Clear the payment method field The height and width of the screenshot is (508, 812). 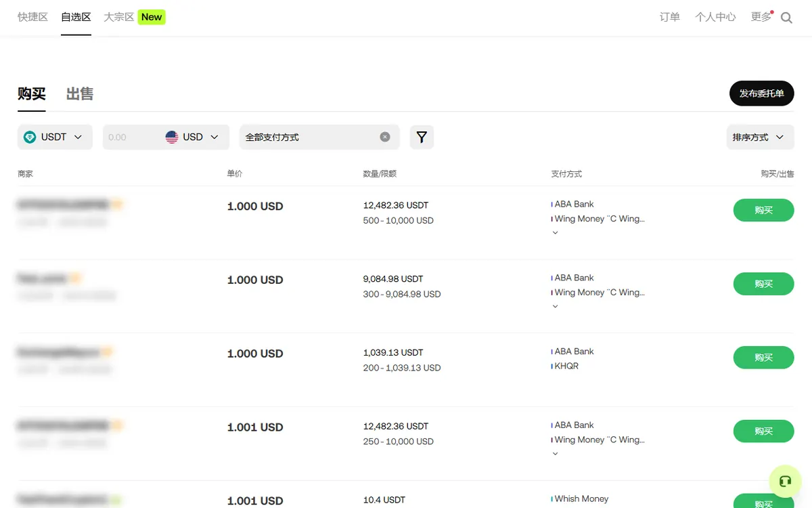[385, 137]
